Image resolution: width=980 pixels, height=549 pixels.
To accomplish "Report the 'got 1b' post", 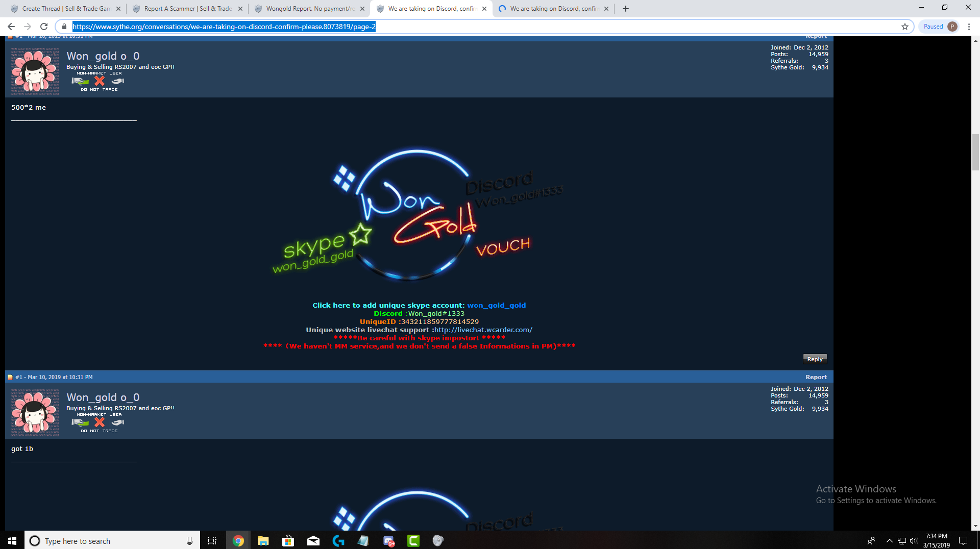I will pos(816,377).
